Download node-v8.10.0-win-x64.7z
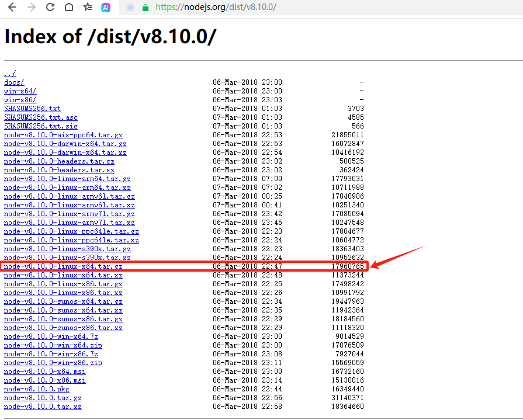 (x=51, y=336)
